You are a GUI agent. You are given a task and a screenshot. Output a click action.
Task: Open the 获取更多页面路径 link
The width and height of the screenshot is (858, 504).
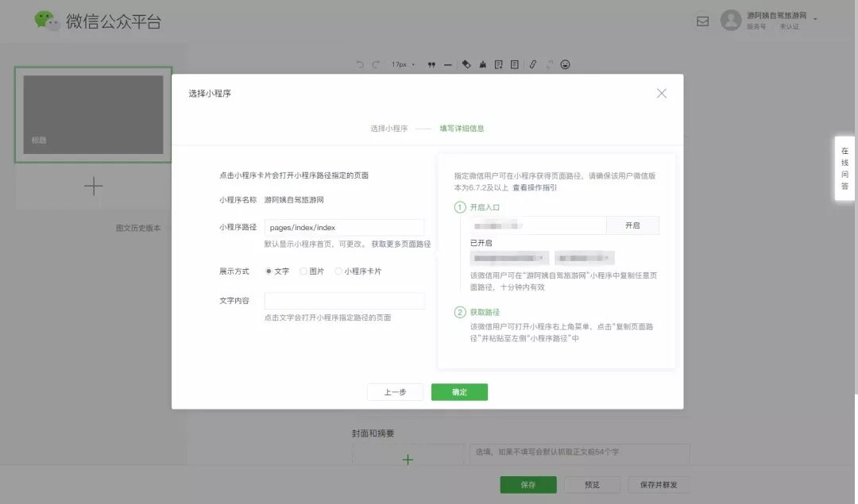[x=401, y=244]
